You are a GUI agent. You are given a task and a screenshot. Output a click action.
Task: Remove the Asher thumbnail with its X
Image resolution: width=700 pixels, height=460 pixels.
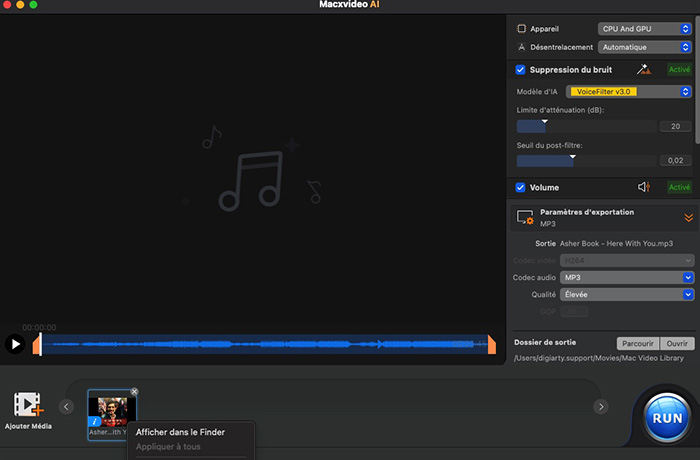(x=134, y=392)
